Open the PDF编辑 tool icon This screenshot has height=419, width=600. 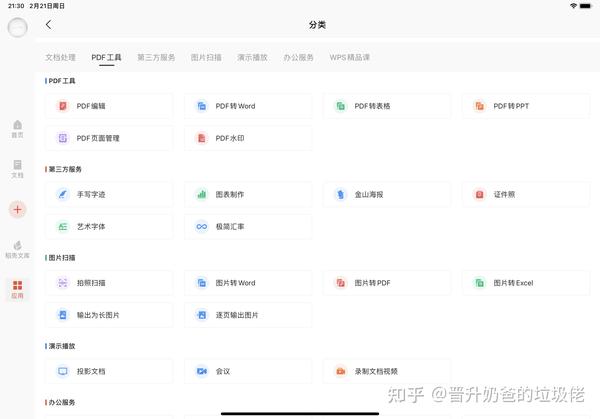point(63,106)
